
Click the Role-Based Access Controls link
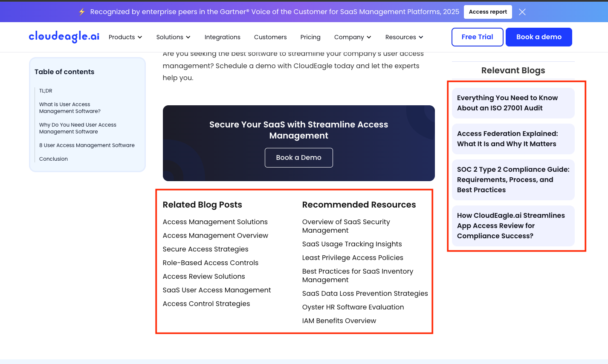(x=210, y=263)
